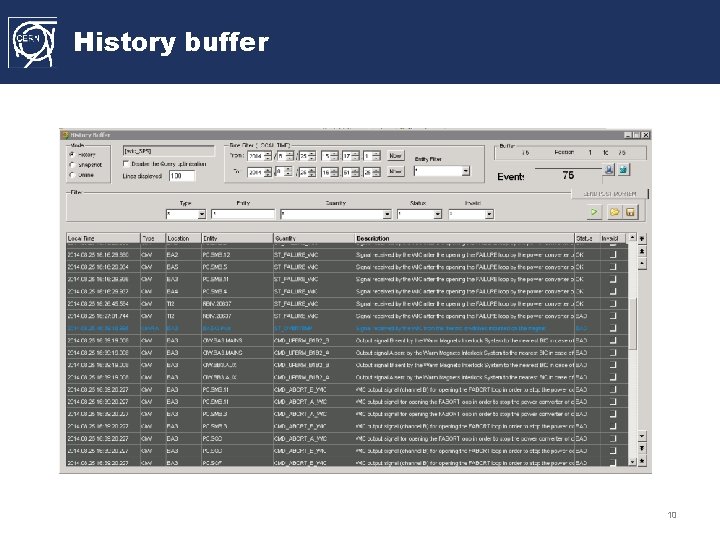Click the History Buffer window title icon

(65, 135)
